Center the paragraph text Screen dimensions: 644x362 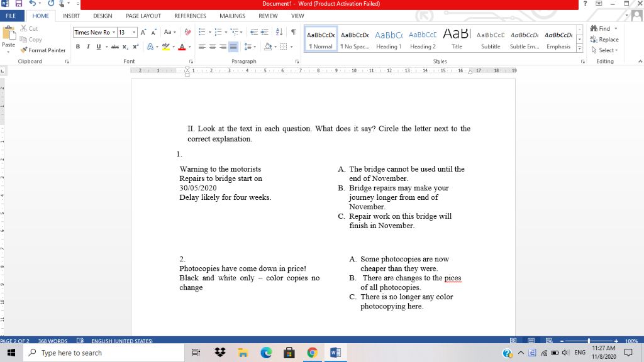pos(213,47)
